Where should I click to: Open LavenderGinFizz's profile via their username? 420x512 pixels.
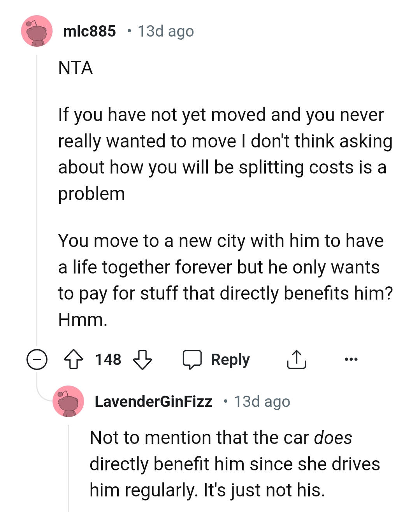pyautogui.click(x=154, y=401)
